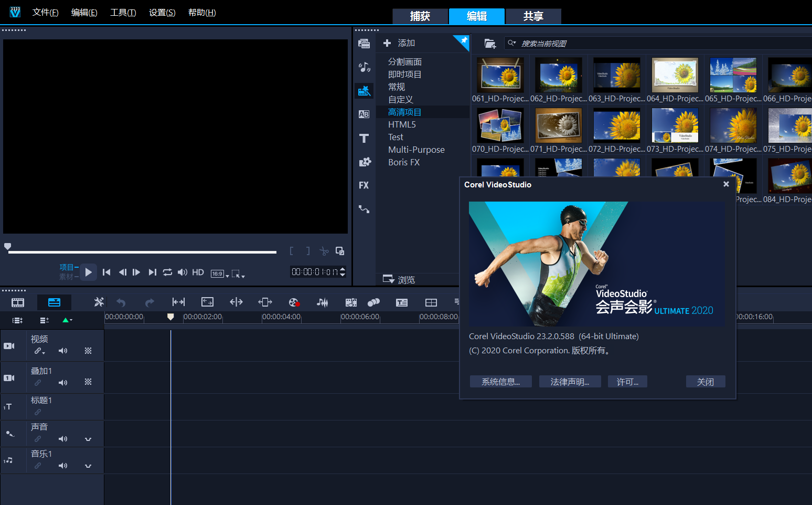Click the 系统信息... button in the dialog

(x=501, y=382)
